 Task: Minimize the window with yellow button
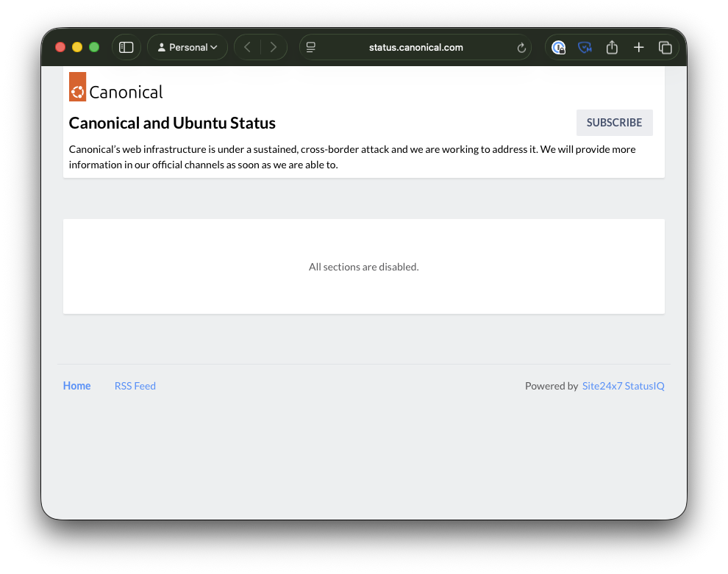(77, 47)
